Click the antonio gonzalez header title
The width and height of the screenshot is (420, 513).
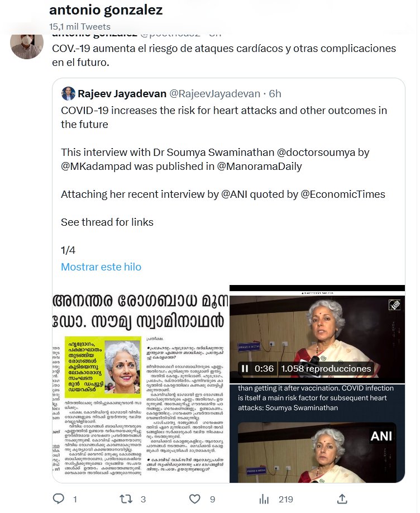pos(106,10)
